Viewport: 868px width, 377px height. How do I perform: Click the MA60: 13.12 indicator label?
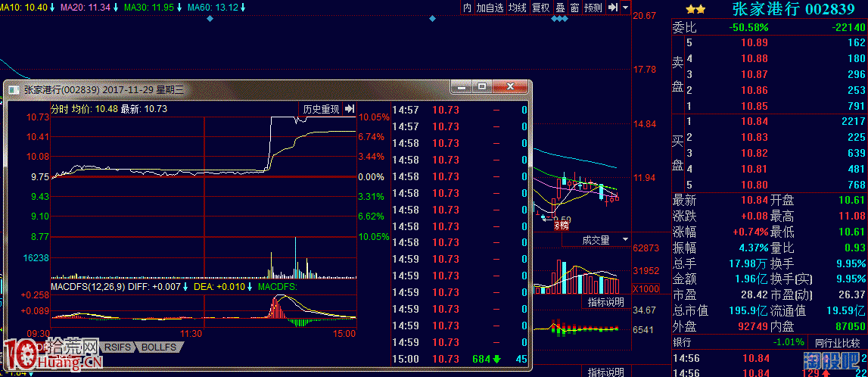tap(217, 8)
